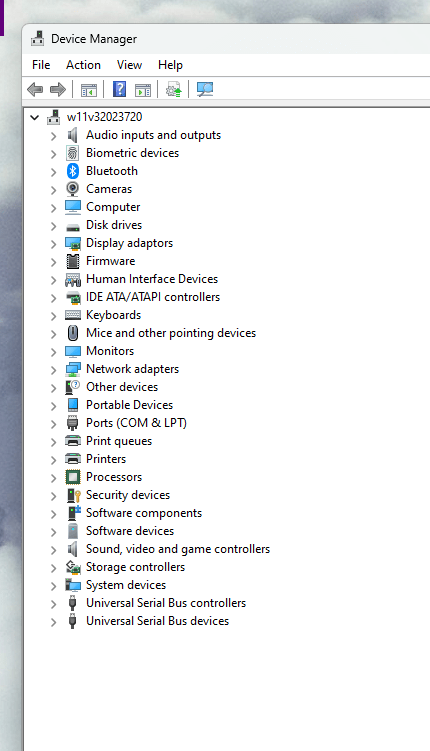Select the Security devices label
The height and width of the screenshot is (751, 430).
click(x=128, y=495)
